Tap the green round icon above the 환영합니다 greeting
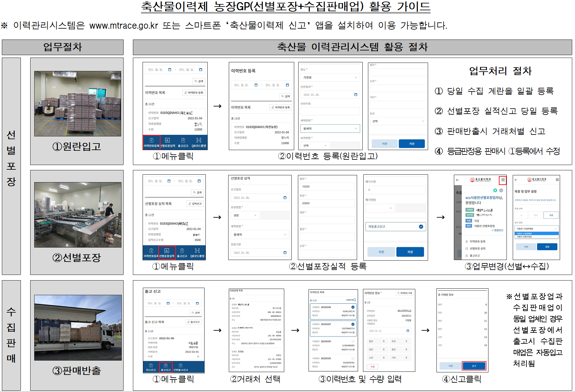The width and height of the screenshot is (575, 392). [x=495, y=190]
